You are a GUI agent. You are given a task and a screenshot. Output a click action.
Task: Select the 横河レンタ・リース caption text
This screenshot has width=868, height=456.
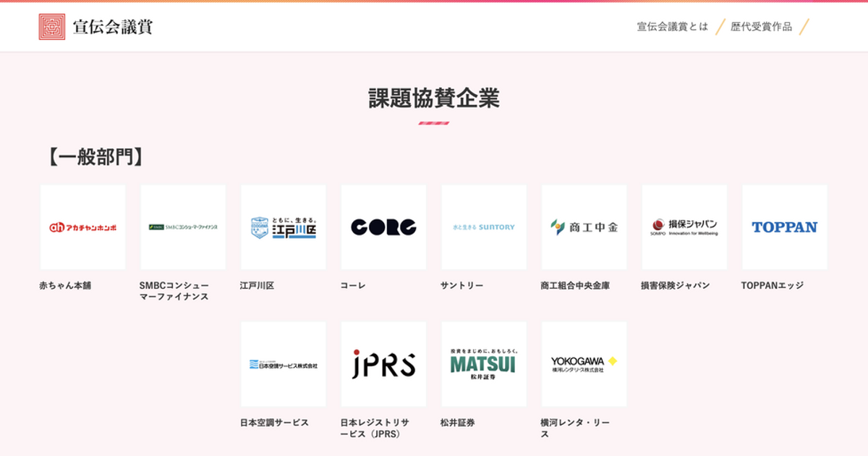coord(575,428)
